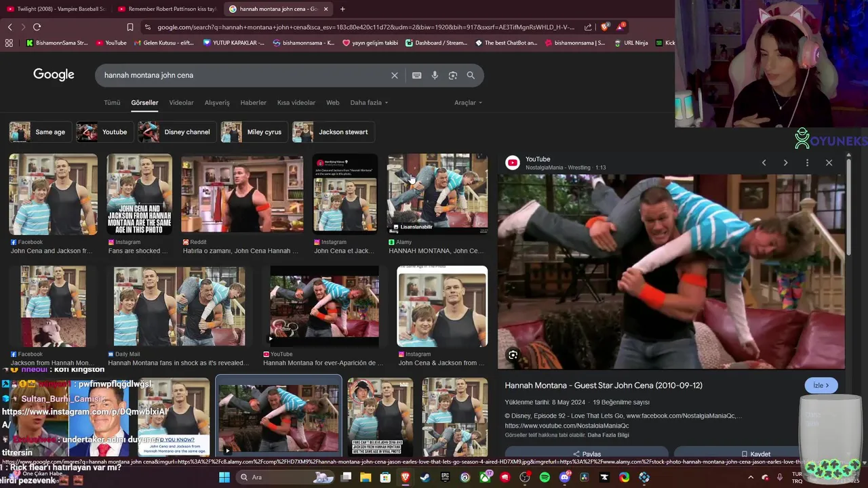Open large preview image of John Cena
Viewport: 868px width, 488px height.
[671, 271]
